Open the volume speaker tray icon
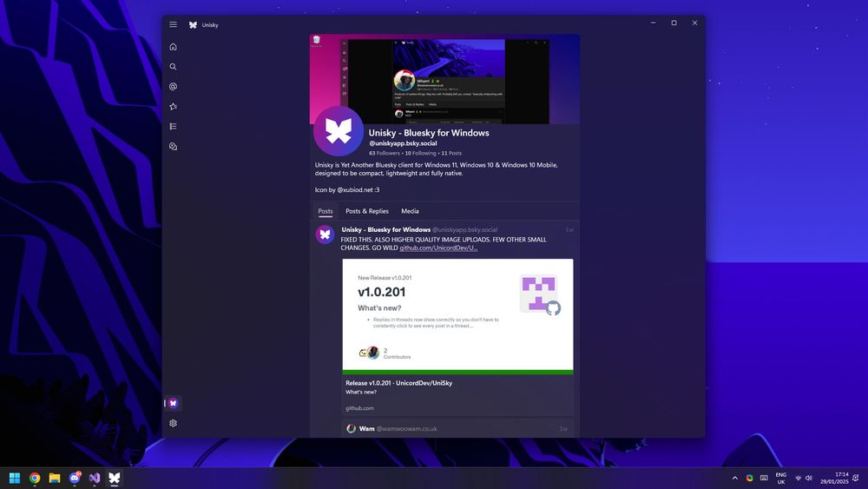This screenshot has width=868, height=489. 808,478
